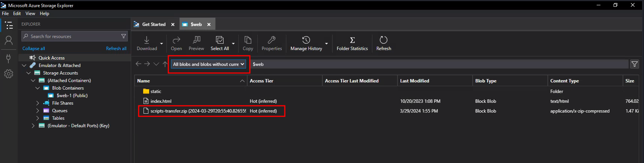Image resolution: width=644 pixels, height=163 pixels.
Task: Open the Account Management sidebar icon
Action: [9, 40]
